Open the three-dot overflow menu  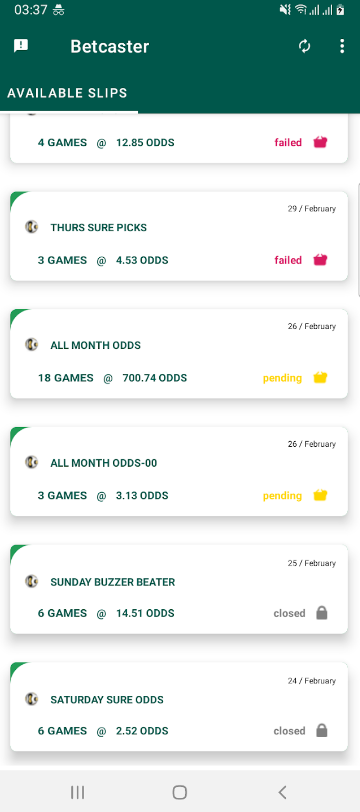342,46
